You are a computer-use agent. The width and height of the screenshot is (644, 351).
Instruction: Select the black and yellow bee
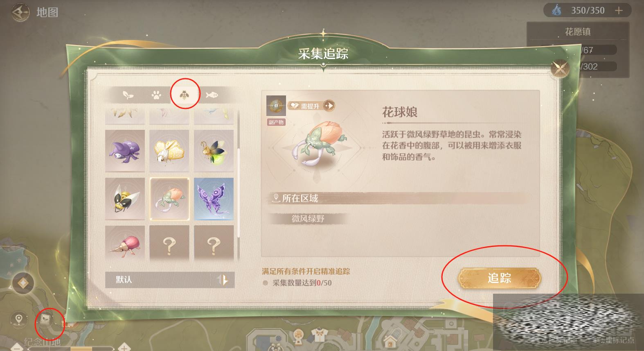(x=125, y=199)
